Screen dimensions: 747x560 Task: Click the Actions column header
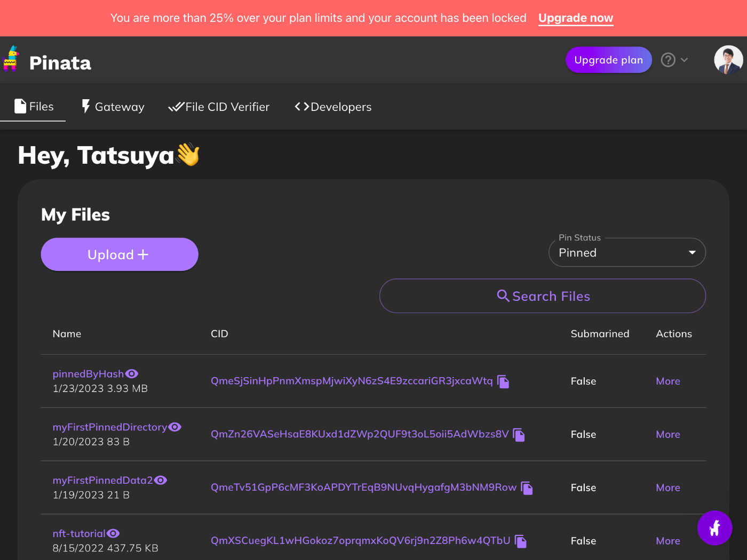[x=674, y=334]
